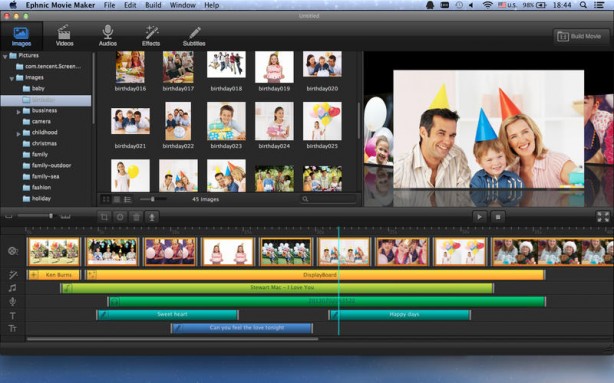Click the delete trash icon

tap(136, 217)
